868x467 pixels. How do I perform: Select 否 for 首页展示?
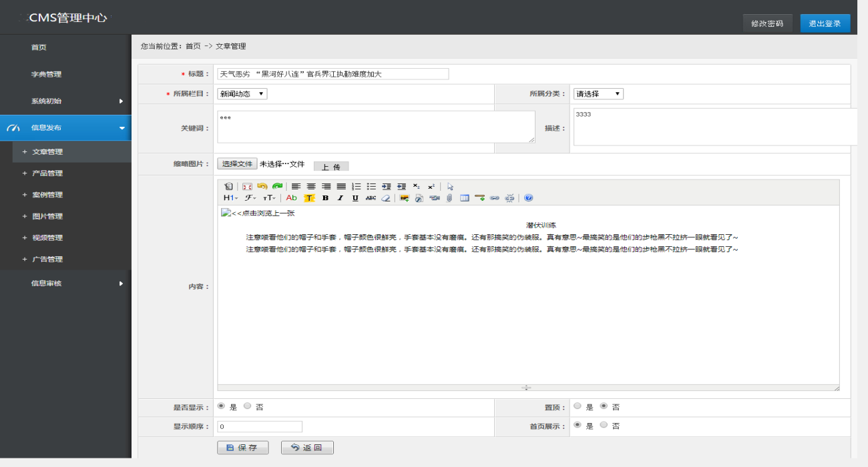[x=604, y=425]
